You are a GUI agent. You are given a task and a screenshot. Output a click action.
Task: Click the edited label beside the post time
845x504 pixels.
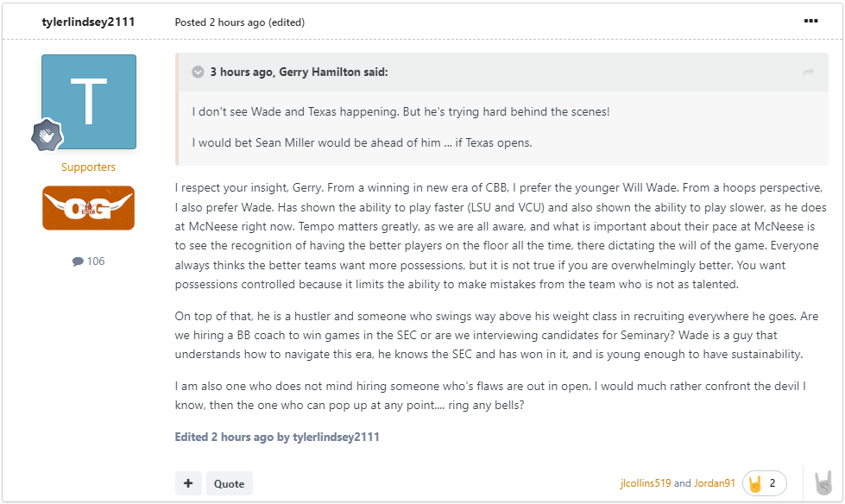click(x=287, y=22)
